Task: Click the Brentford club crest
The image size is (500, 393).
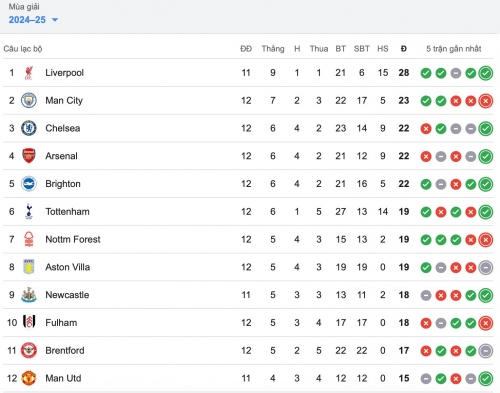Action: [29, 350]
